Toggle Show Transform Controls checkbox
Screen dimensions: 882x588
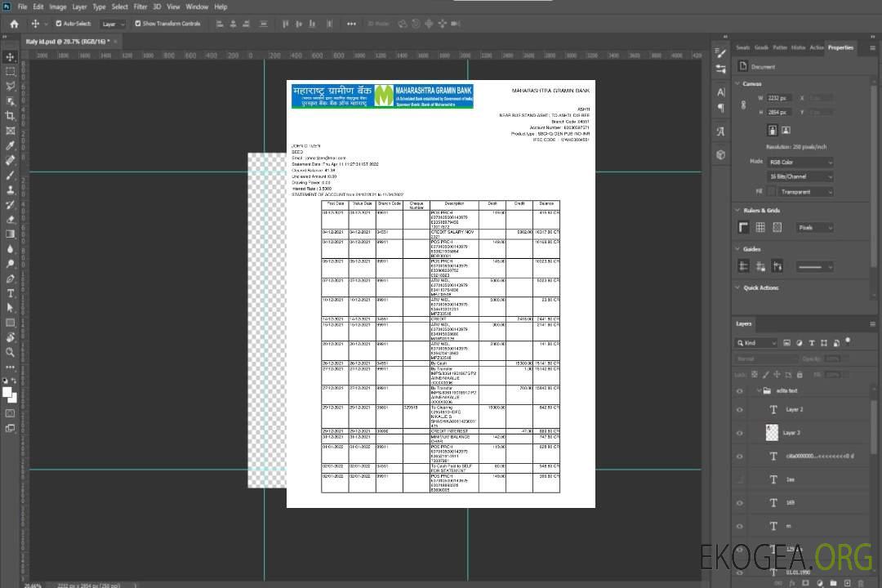pos(138,24)
